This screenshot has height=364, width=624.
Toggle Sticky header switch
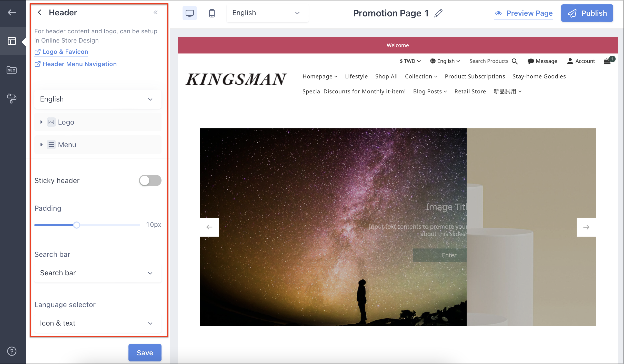pyautogui.click(x=150, y=180)
